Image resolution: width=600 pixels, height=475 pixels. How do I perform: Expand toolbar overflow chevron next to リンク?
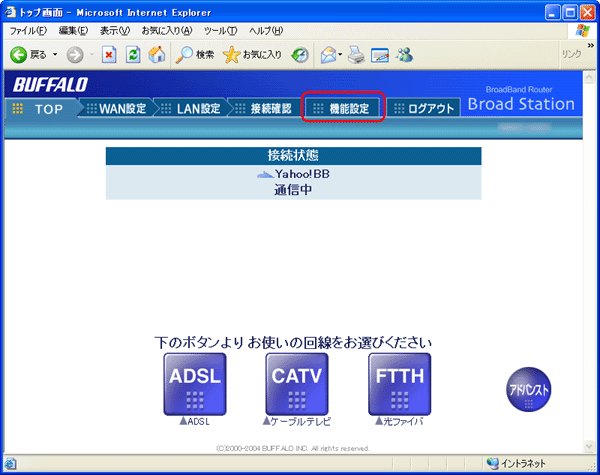pyautogui.click(x=590, y=46)
